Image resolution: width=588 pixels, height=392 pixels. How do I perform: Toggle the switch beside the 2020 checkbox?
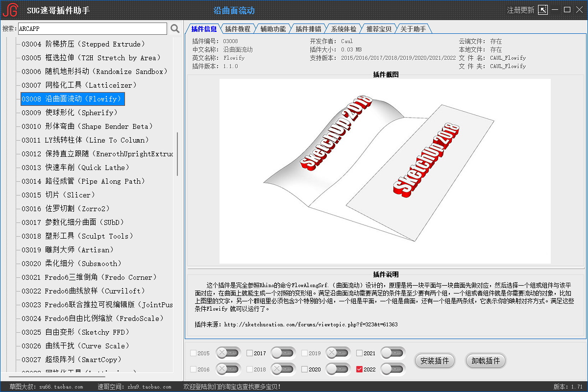[x=338, y=369]
